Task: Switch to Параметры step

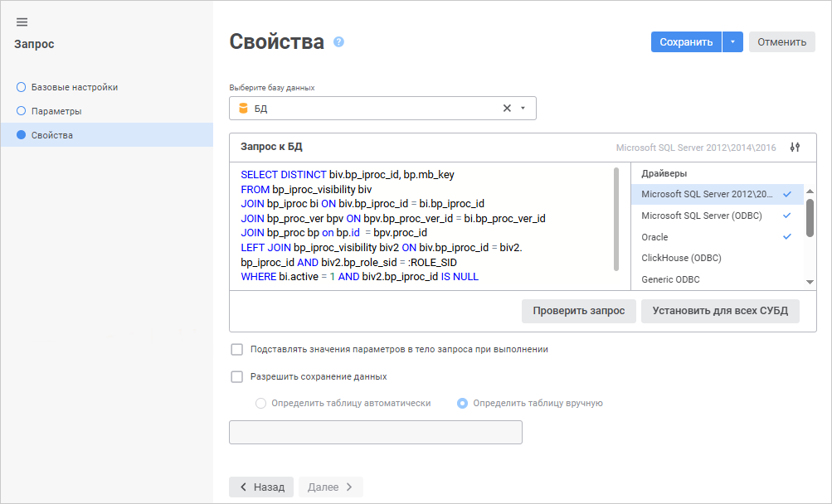Action: (56, 111)
